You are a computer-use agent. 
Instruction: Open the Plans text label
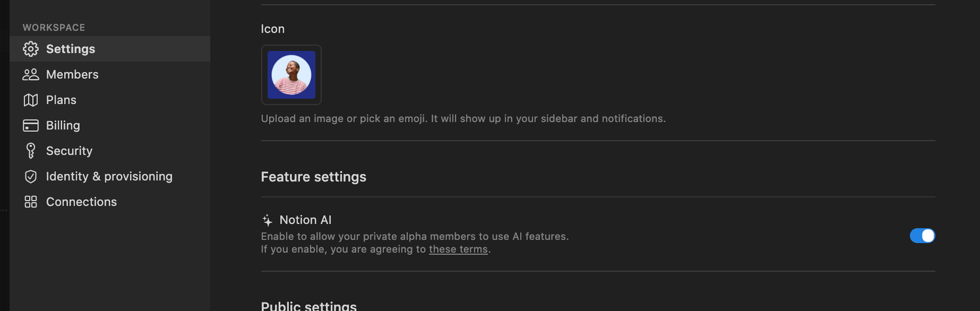(x=61, y=100)
